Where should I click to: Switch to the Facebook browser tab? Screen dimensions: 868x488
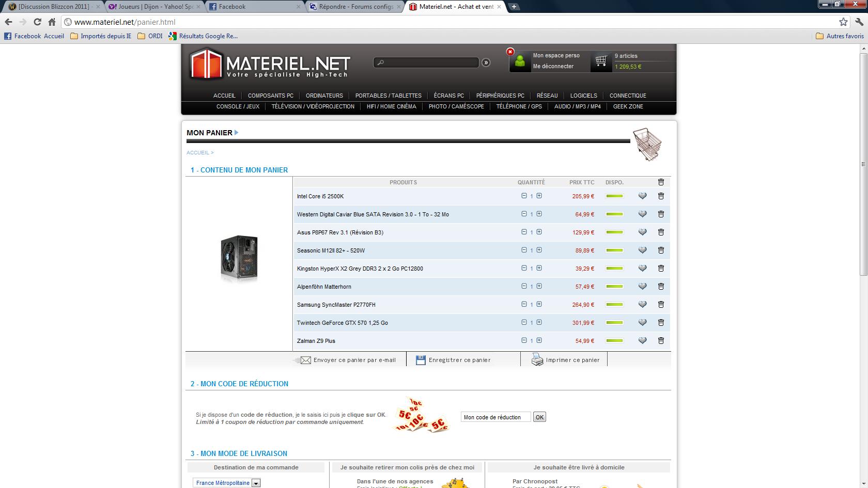point(253,7)
